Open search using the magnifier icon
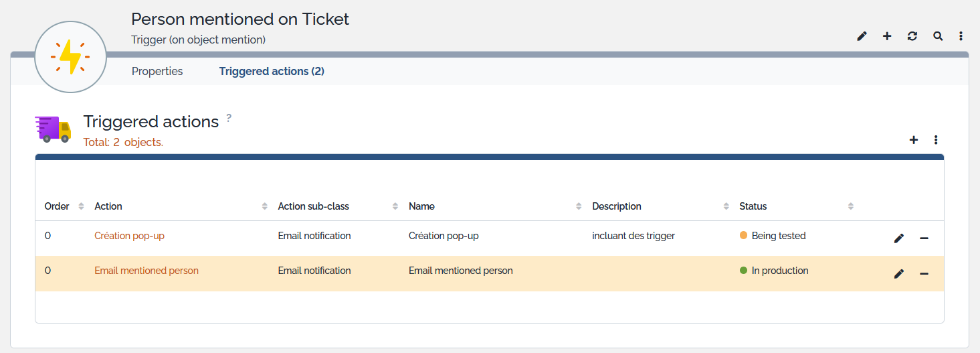 [x=938, y=36]
